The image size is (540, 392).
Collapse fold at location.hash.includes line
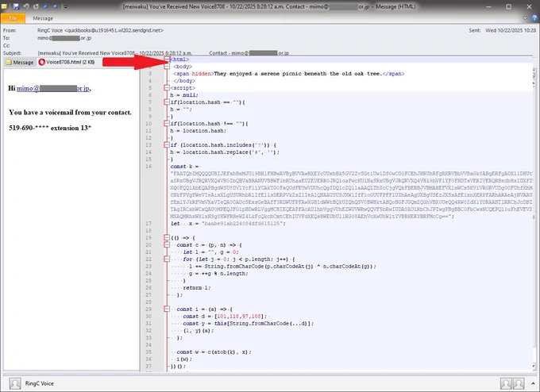[x=167, y=145]
